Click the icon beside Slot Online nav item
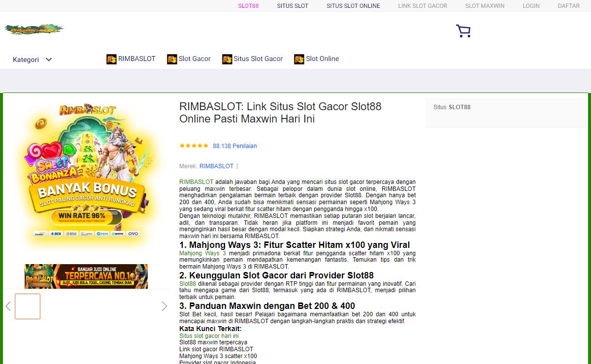The width and height of the screenshot is (591, 364). [x=299, y=59]
